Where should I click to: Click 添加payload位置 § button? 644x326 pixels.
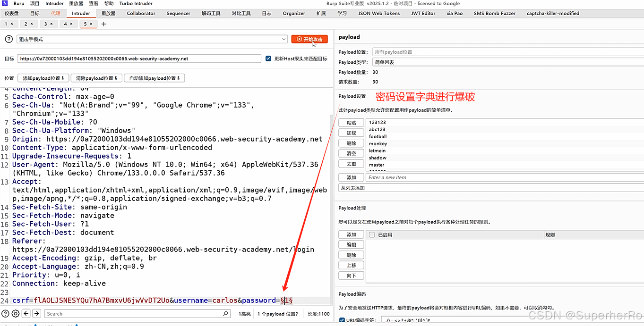point(43,78)
